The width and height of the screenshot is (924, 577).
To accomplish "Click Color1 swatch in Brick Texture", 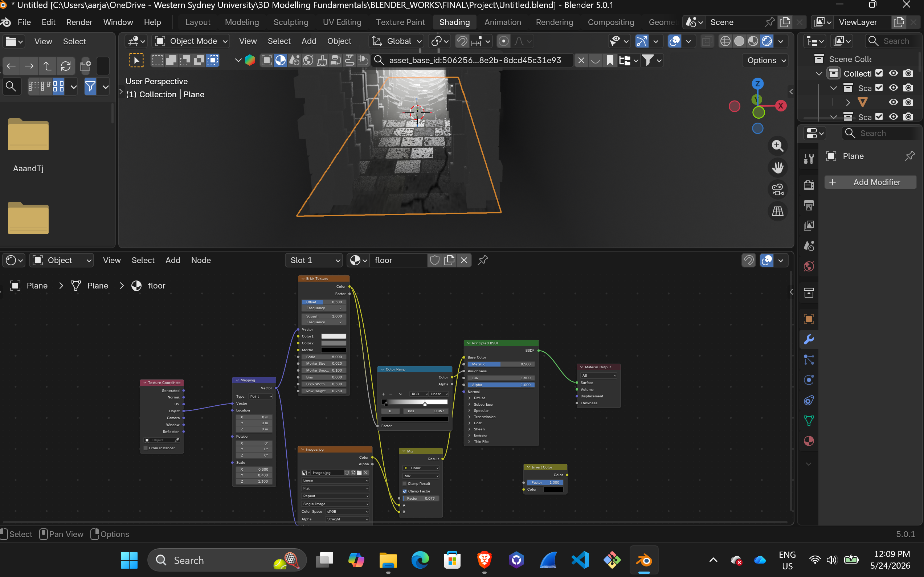I will coord(333,336).
